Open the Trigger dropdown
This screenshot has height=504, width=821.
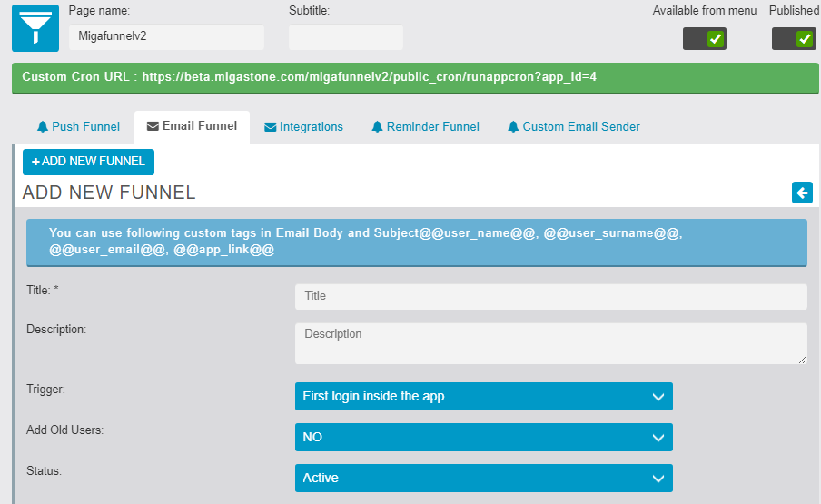pos(483,396)
